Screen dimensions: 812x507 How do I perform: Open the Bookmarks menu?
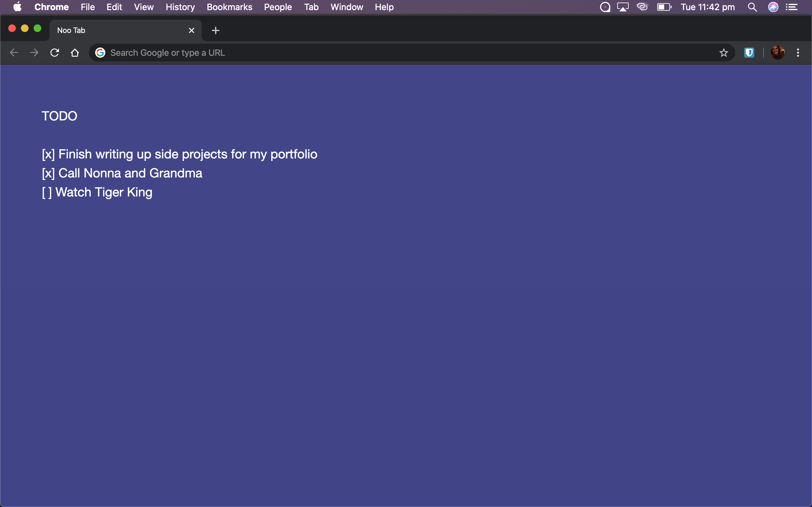229,7
